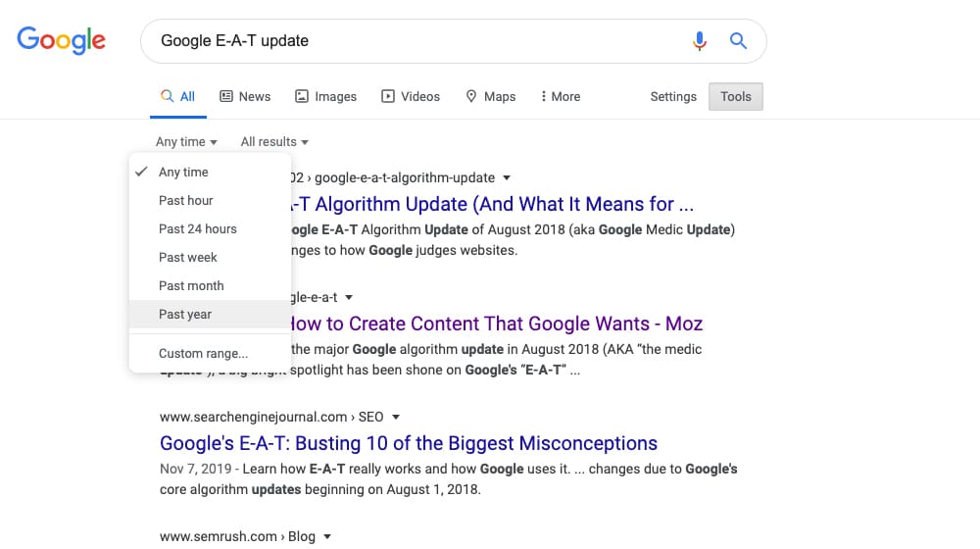The width and height of the screenshot is (980, 549).
Task: Click the blue magnifying glass search icon
Action: pos(738,41)
